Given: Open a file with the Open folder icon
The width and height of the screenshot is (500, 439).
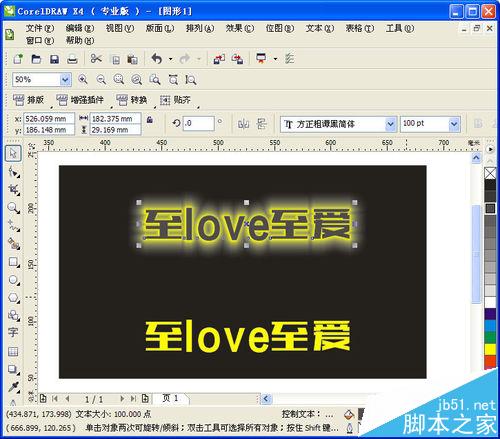Looking at the screenshot, I should pos(36,59).
